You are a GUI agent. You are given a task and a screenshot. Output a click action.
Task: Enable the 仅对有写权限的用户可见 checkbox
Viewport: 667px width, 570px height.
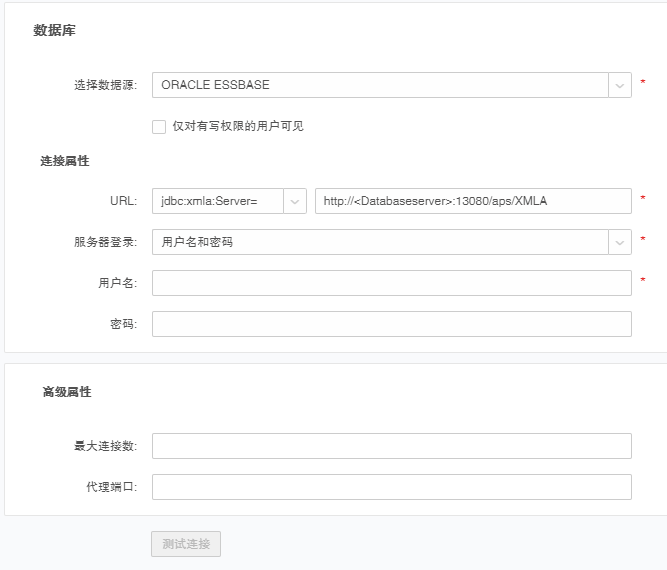159,126
